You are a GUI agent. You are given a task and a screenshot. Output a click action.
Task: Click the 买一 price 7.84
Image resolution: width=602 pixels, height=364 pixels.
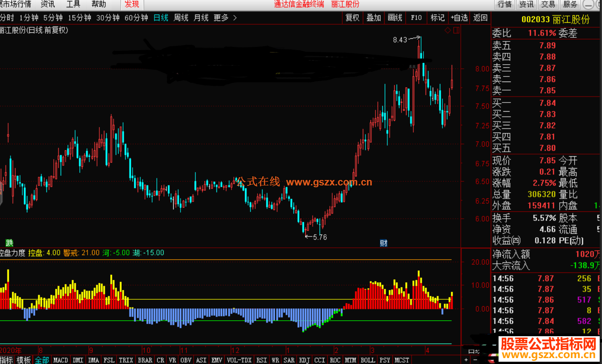pos(547,103)
